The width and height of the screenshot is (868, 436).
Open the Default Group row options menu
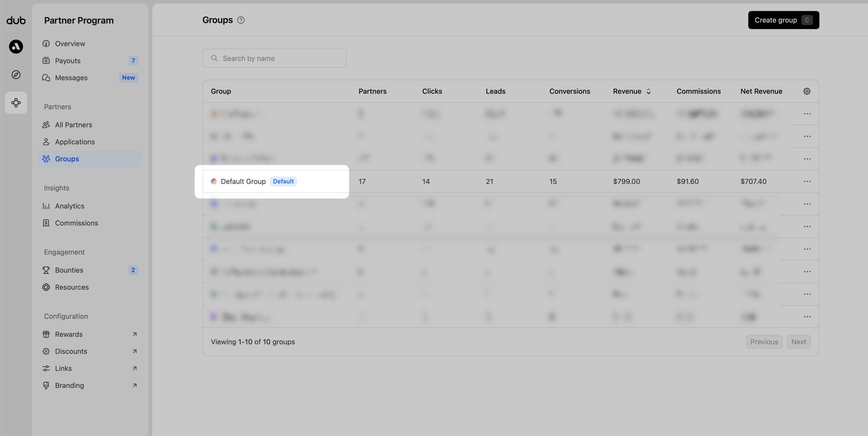click(x=807, y=181)
